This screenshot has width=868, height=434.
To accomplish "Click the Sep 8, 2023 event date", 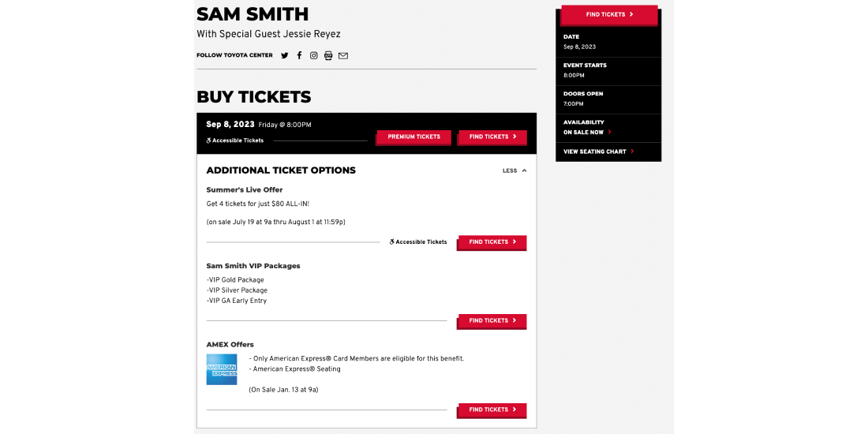I will 230,125.
